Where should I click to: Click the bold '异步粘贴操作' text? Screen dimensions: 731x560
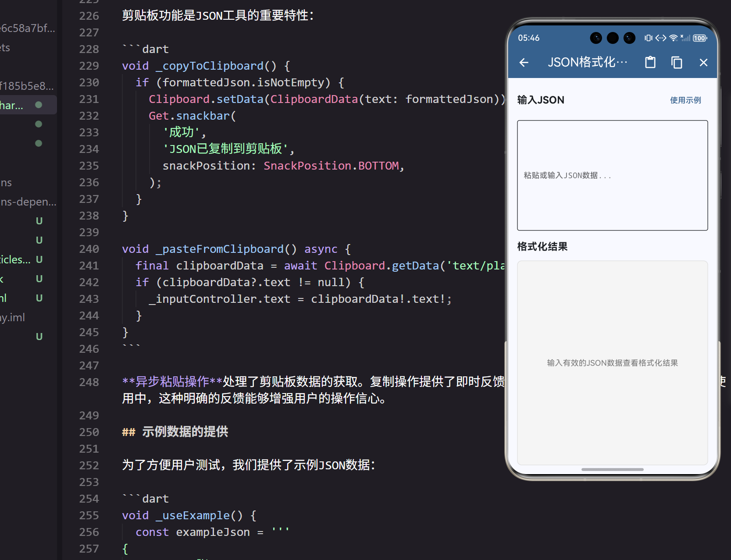click(x=172, y=382)
